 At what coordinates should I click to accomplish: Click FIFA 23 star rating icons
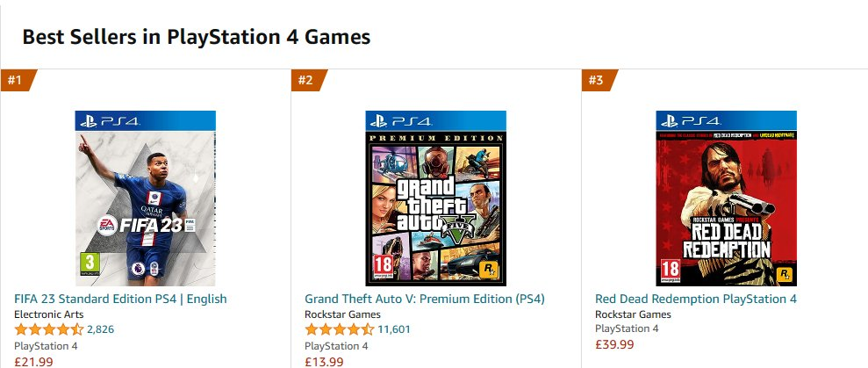pos(48,329)
